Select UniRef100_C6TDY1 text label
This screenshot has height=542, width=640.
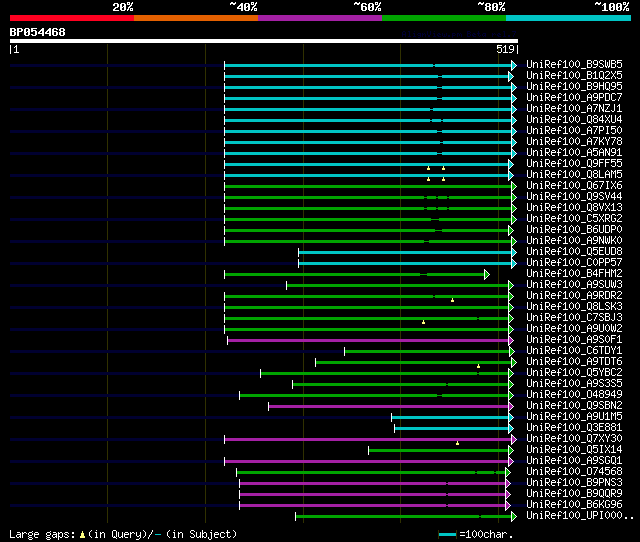[574, 351]
